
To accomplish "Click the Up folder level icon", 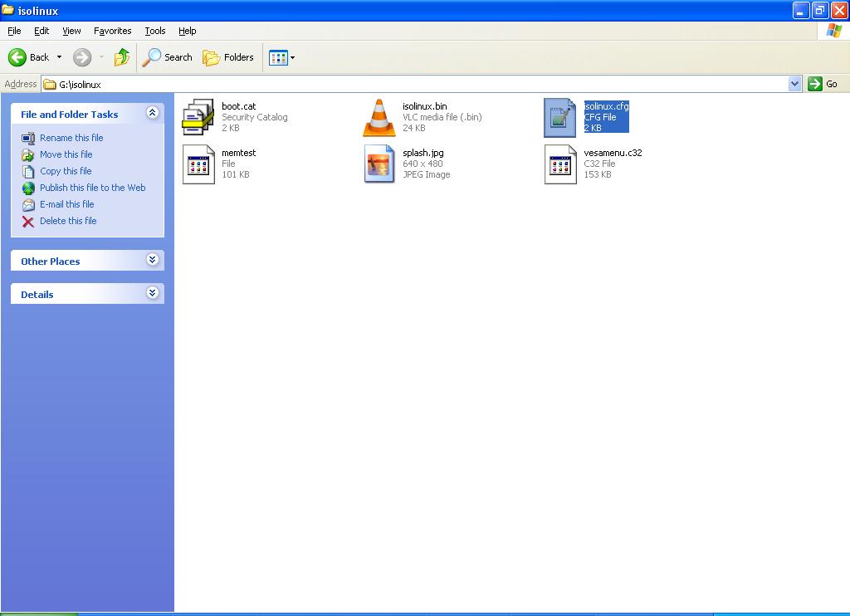I will 122,57.
